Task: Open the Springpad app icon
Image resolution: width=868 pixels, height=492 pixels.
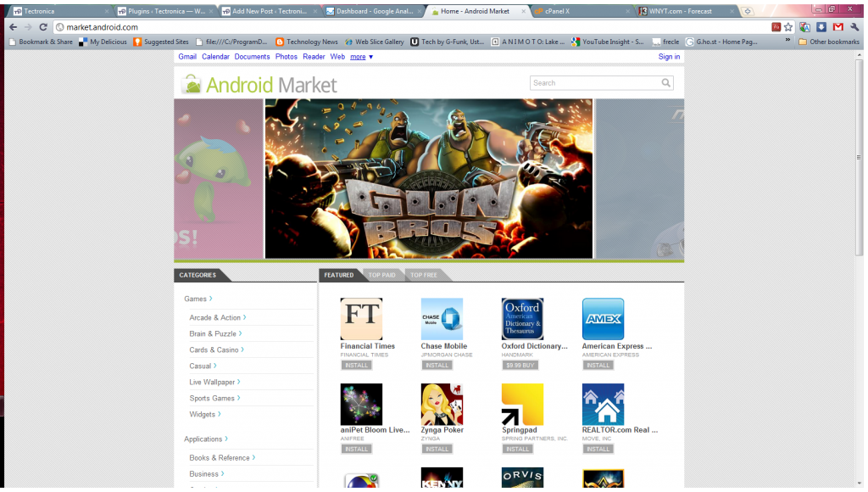Action: tap(522, 405)
